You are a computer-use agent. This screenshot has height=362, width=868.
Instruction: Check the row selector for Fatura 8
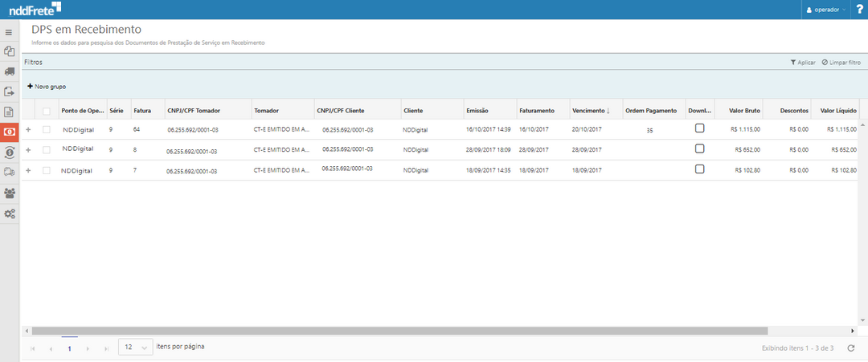point(47,149)
